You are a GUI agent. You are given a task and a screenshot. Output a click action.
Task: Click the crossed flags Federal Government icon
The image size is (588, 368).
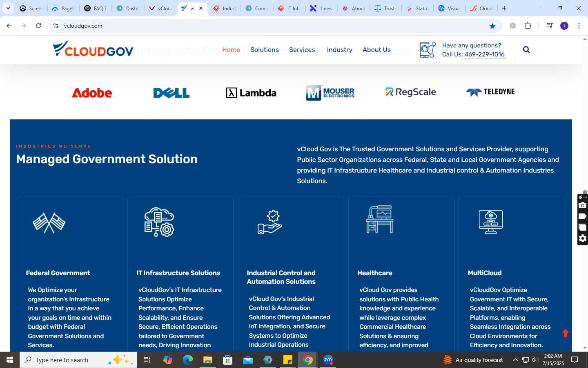point(49,223)
